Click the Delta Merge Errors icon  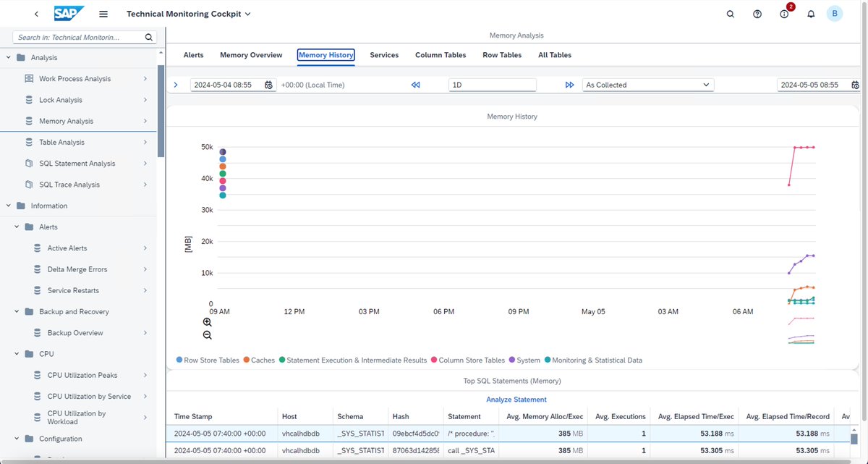38,269
